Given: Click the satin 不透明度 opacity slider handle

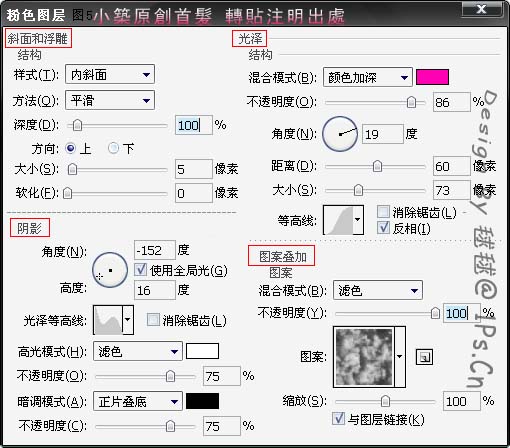Looking at the screenshot, I should click(412, 102).
